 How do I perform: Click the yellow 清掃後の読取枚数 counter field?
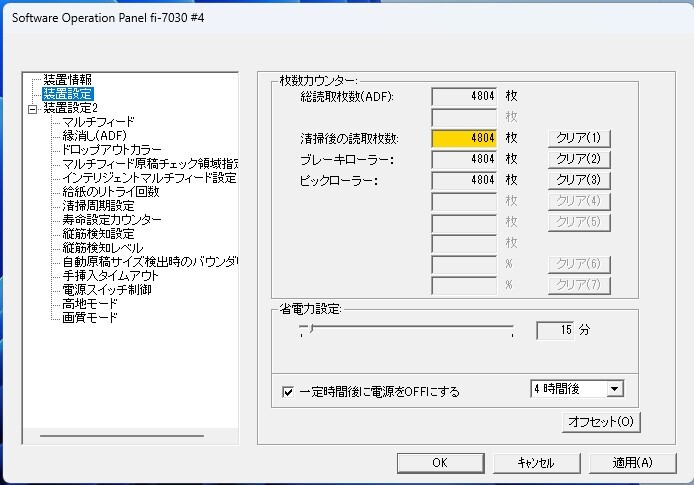(x=464, y=138)
